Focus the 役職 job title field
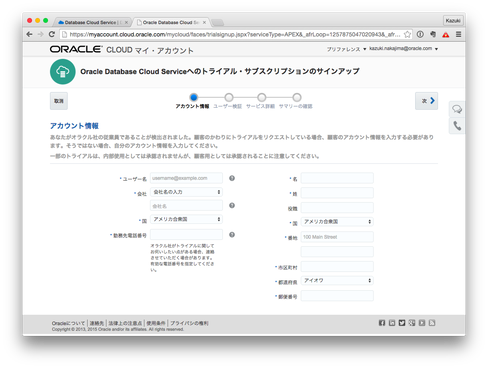Viewport: 488px width, 368px height. [x=337, y=208]
